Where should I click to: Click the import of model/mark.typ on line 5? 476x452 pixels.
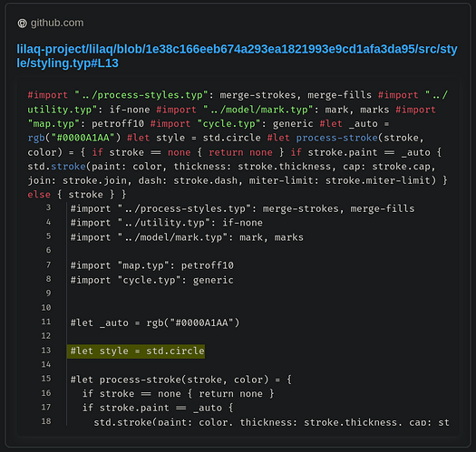point(187,237)
